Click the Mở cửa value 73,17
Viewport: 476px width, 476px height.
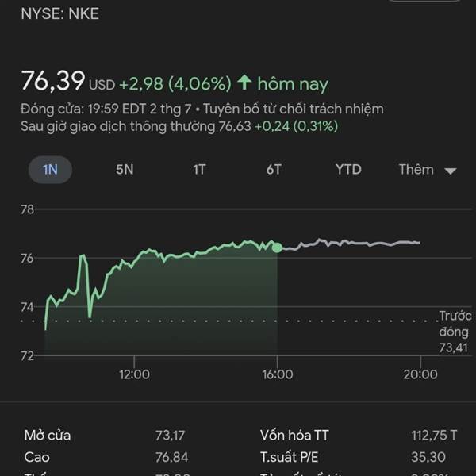point(170,436)
